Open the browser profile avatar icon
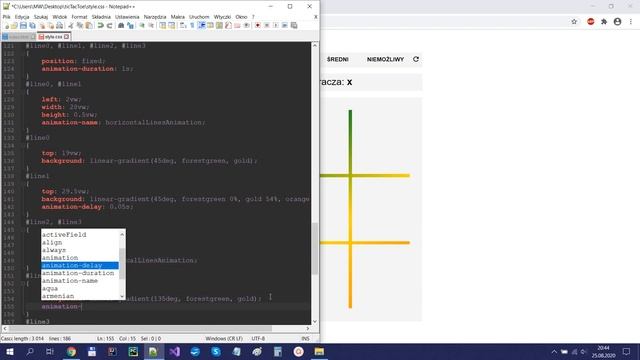The width and height of the screenshot is (640, 360). pyautogui.click(x=618, y=22)
